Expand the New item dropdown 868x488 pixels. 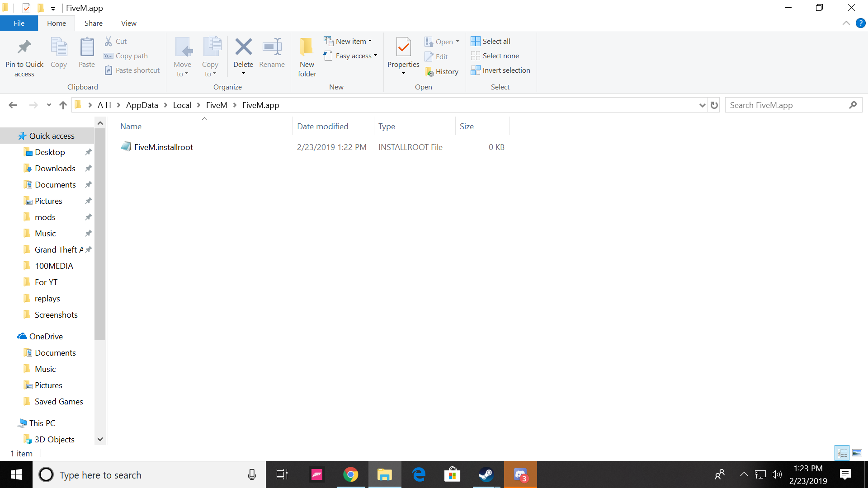(371, 41)
